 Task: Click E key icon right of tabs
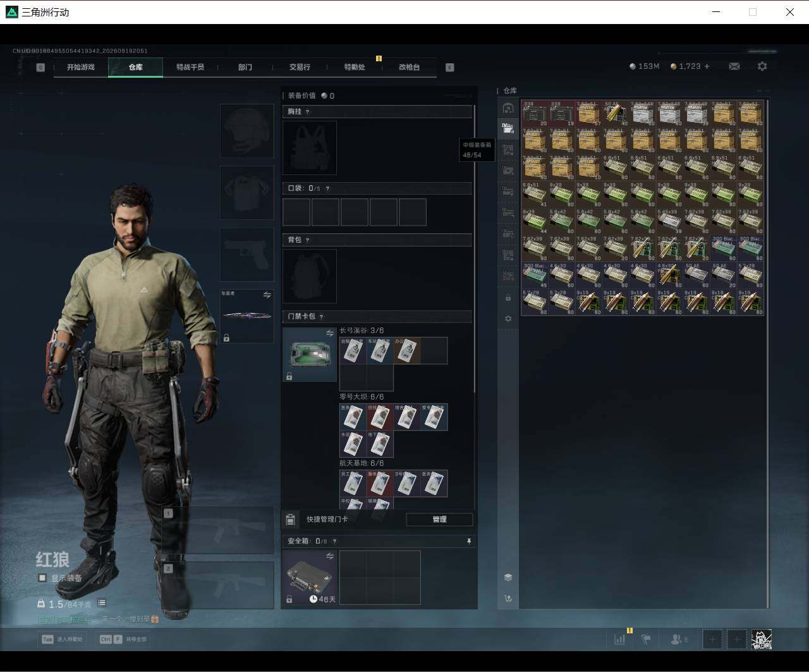pos(450,67)
